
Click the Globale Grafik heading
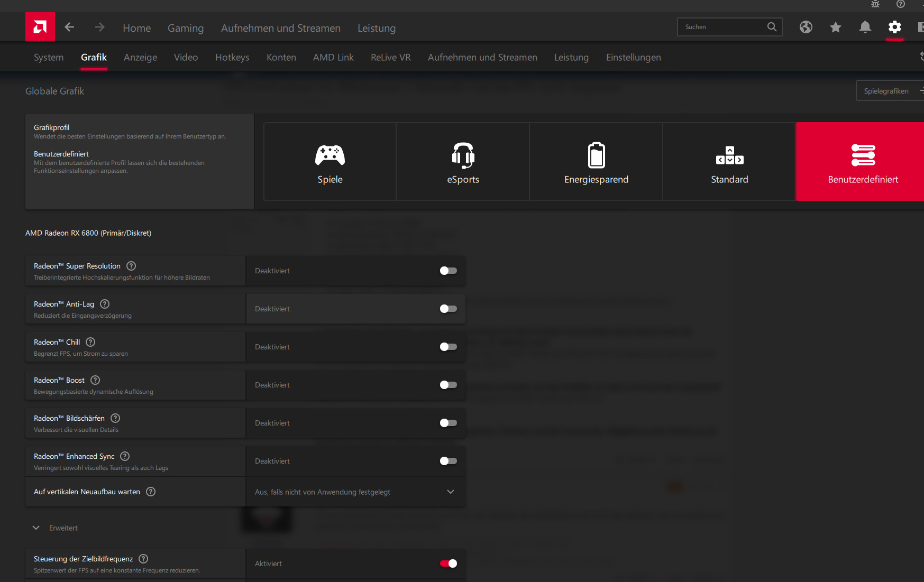(x=55, y=91)
